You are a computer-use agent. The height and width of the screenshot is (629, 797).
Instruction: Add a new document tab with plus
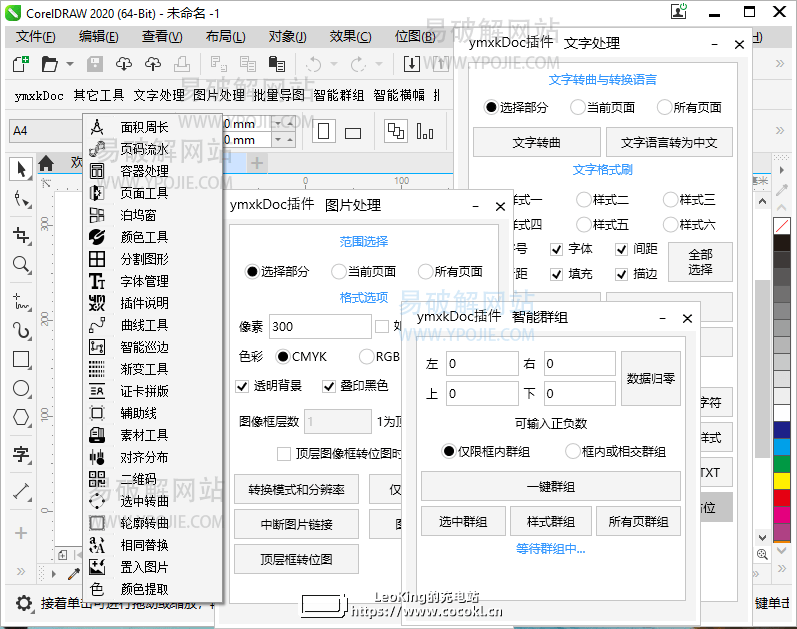[x=257, y=163]
